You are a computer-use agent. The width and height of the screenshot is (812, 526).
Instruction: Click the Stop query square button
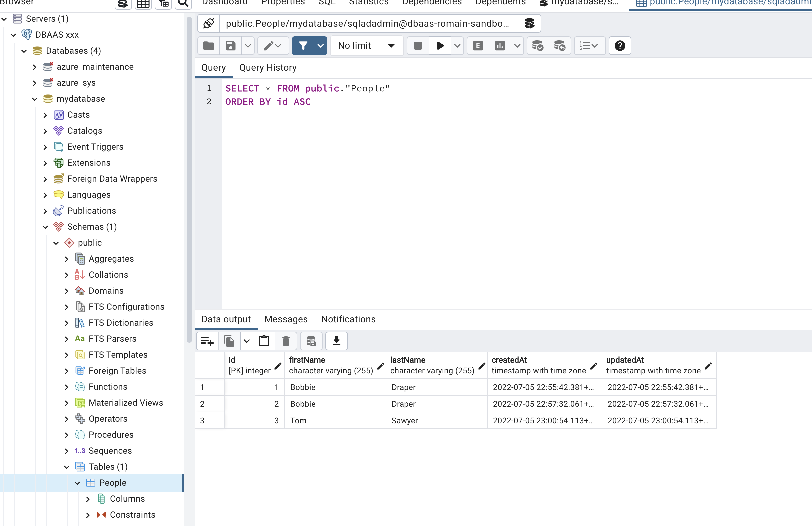coord(418,46)
